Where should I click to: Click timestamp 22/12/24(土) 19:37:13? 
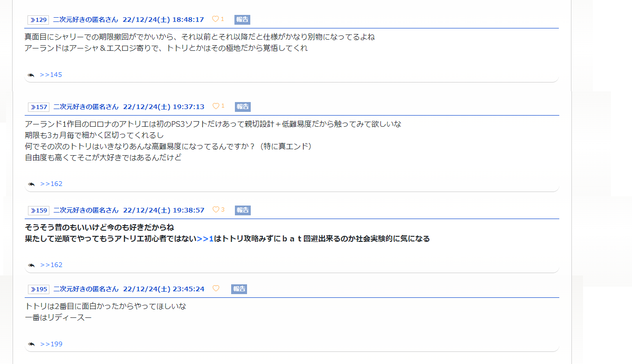click(164, 107)
